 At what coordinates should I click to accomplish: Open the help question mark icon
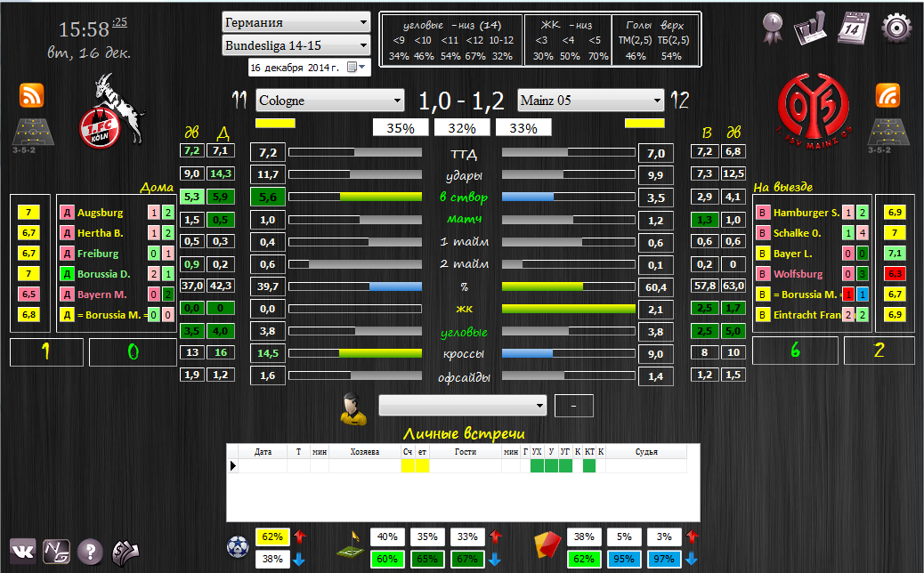91,552
